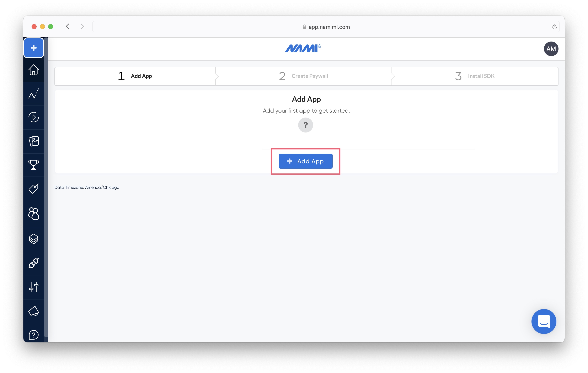Open the settings sliders icon
The image size is (588, 373).
pyautogui.click(x=34, y=287)
